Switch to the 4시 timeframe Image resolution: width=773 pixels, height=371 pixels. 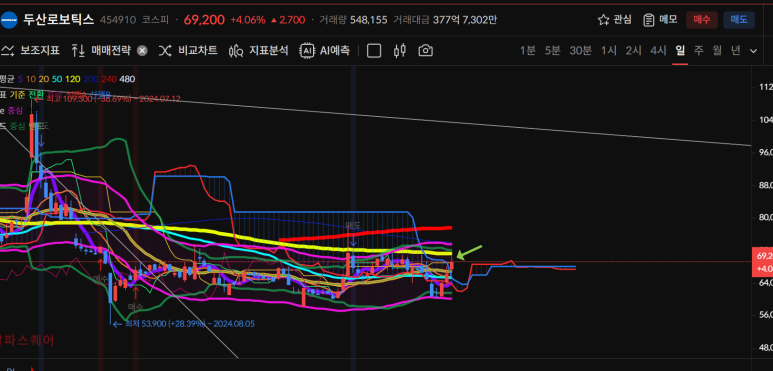pos(658,50)
